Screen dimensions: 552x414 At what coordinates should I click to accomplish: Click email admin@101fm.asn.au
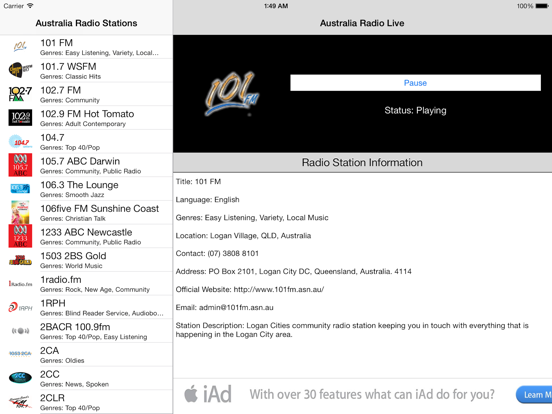[x=236, y=307]
